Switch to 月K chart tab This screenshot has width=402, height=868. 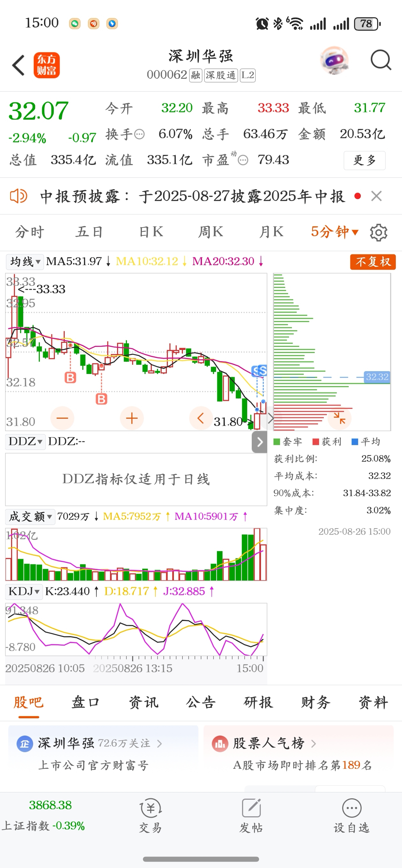point(271,232)
